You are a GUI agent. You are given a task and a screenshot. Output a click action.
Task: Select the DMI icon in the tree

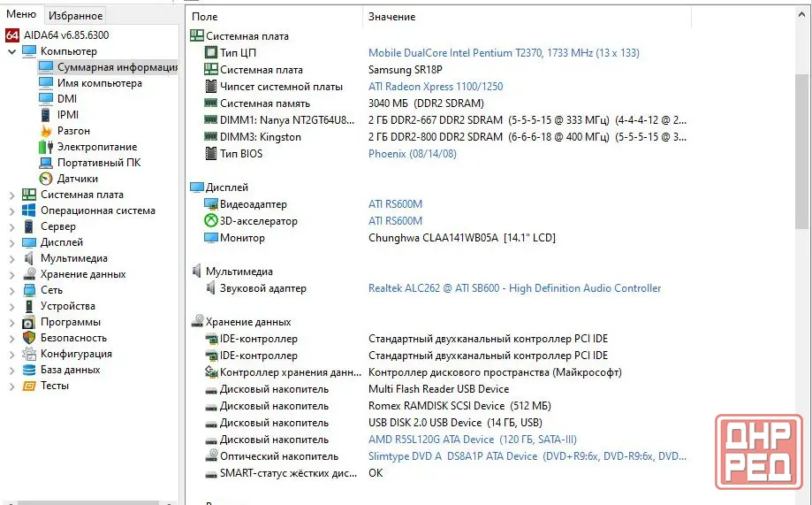point(46,98)
